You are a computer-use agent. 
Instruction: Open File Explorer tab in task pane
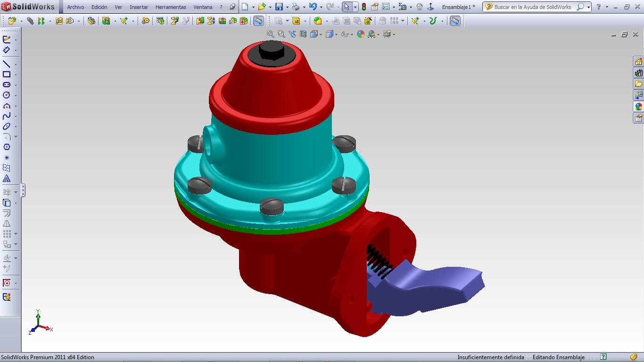coord(638,84)
